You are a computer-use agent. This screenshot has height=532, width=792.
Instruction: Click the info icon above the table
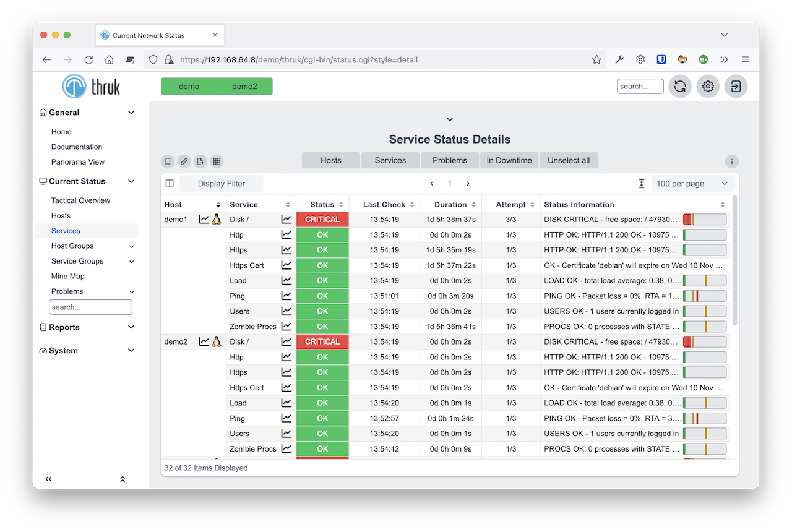(x=732, y=161)
